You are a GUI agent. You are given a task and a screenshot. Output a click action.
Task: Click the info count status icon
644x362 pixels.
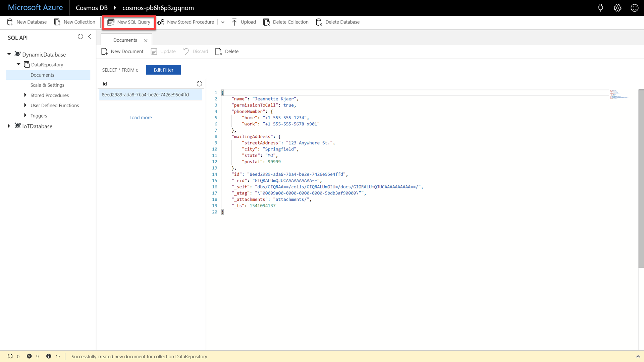point(49,356)
